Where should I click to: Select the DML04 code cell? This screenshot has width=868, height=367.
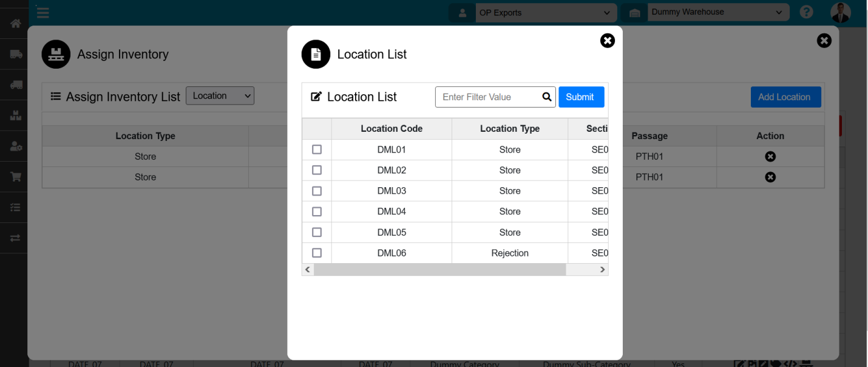point(392,211)
